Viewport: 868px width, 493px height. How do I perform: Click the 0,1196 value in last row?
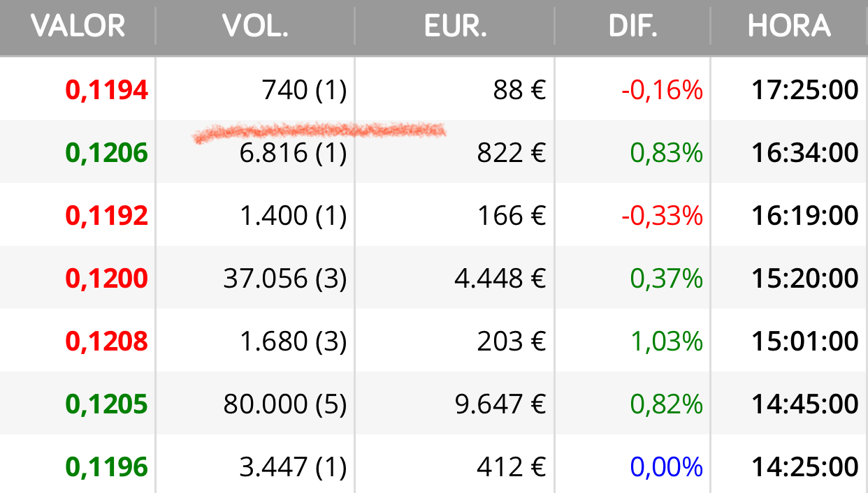tap(107, 467)
